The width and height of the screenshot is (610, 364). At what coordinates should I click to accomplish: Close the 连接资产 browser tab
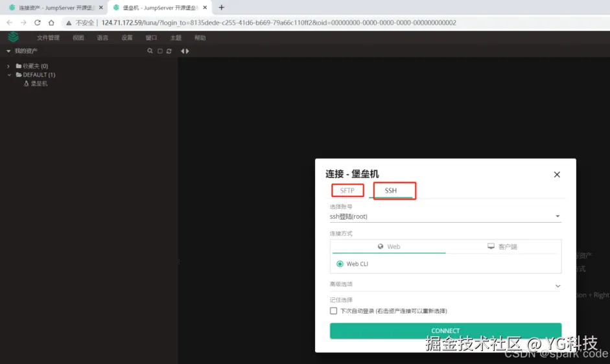(x=100, y=7)
